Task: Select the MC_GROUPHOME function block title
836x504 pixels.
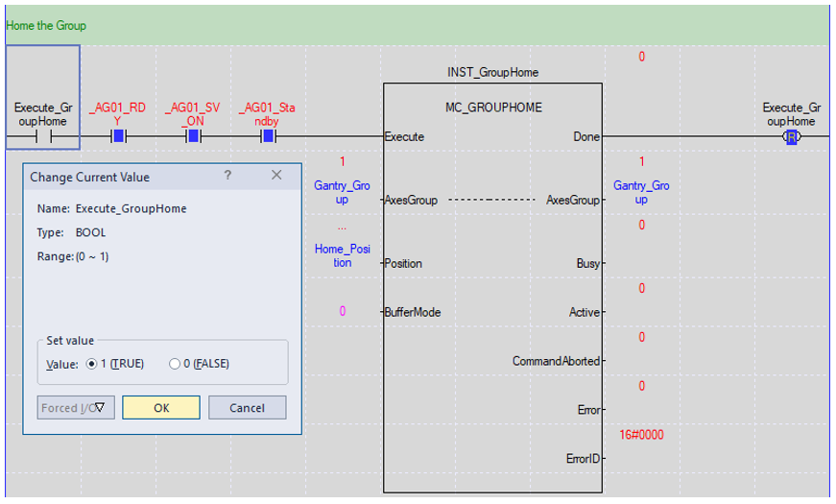Action: pyautogui.click(x=492, y=108)
